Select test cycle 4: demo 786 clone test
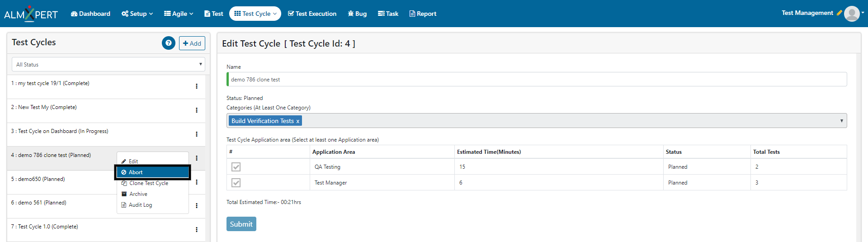Viewport: 868px width, 242px height. pyautogui.click(x=51, y=155)
